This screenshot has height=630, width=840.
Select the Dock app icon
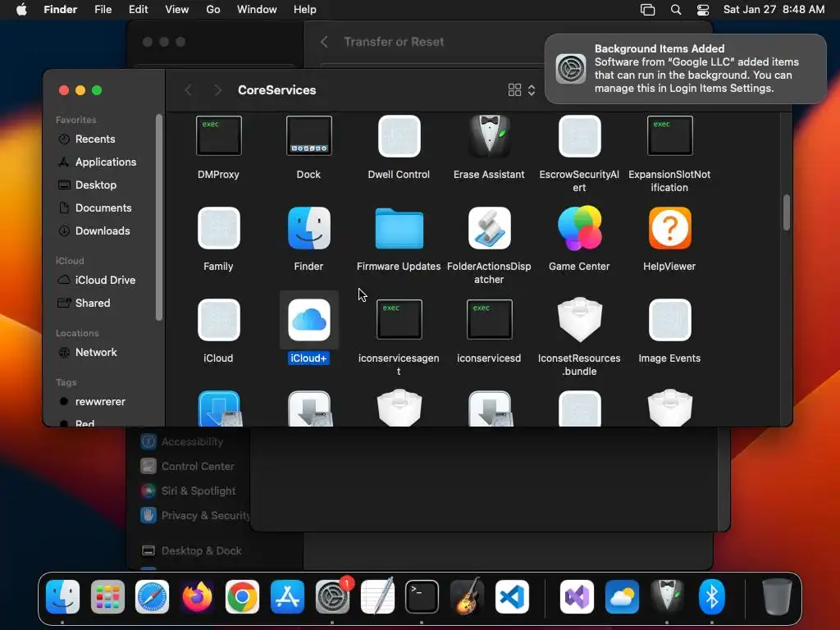(x=308, y=136)
